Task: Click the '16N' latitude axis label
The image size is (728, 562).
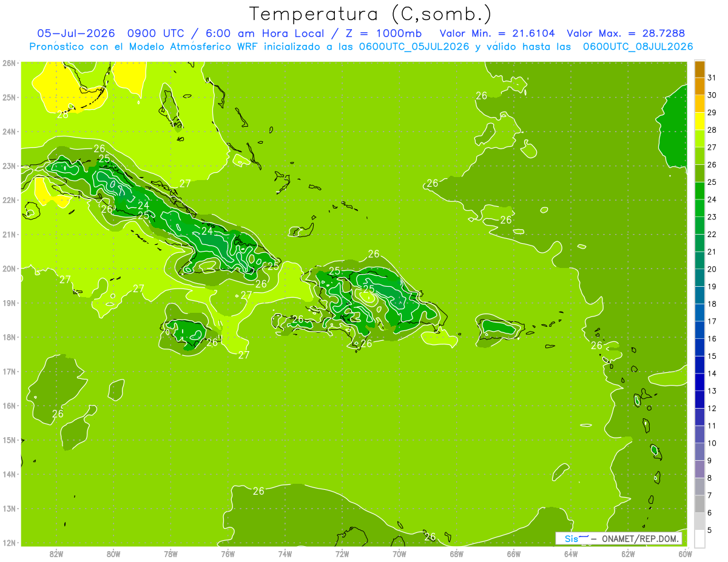Action: [x=8, y=406]
